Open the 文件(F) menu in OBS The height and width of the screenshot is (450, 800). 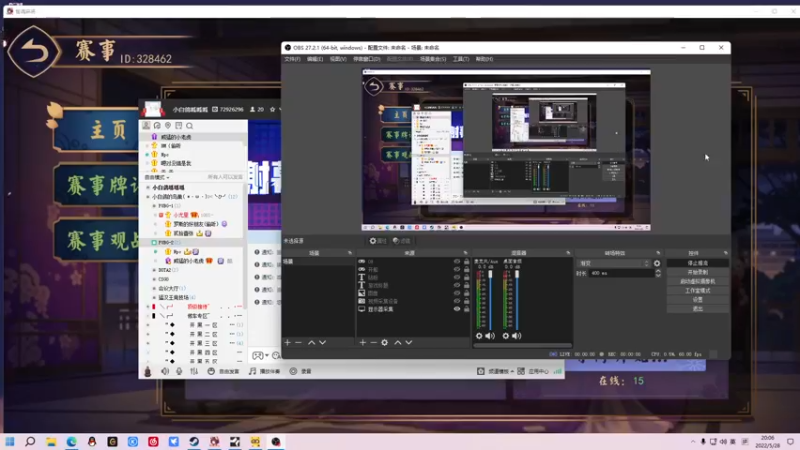click(292, 59)
